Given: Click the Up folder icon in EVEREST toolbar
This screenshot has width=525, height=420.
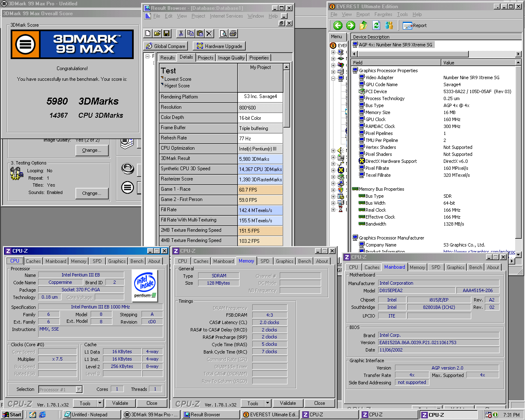Looking at the screenshot, I should point(363,25).
